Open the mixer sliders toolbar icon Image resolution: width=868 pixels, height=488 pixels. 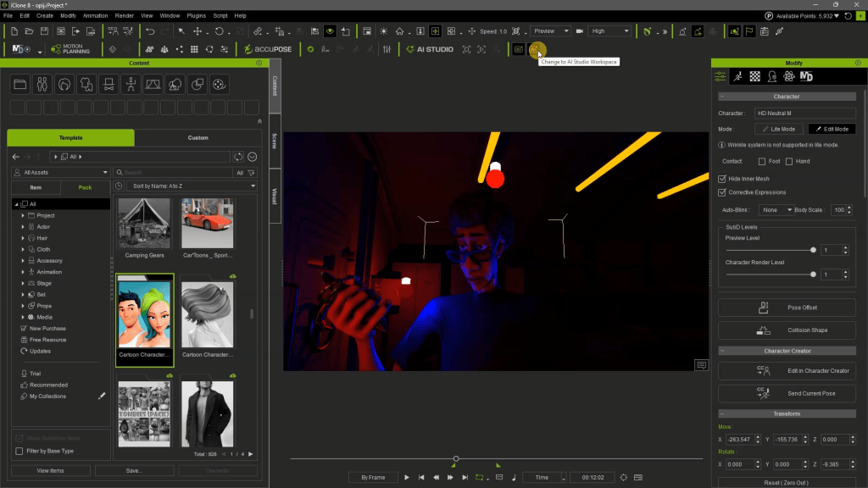pyautogui.click(x=387, y=49)
